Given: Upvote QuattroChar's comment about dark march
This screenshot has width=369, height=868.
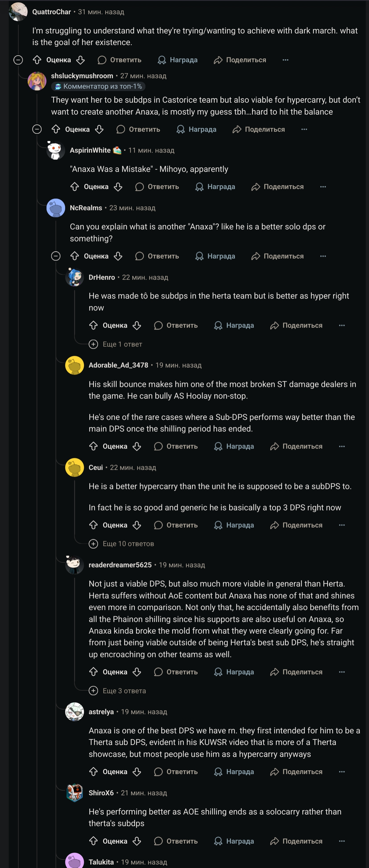Looking at the screenshot, I should click(37, 60).
